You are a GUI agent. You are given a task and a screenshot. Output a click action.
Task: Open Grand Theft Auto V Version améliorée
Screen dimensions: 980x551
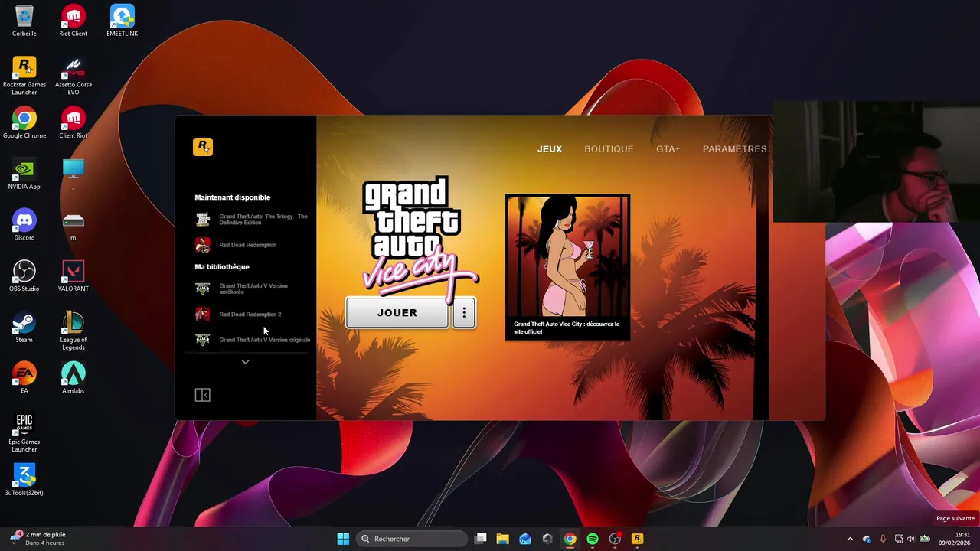[243, 289]
